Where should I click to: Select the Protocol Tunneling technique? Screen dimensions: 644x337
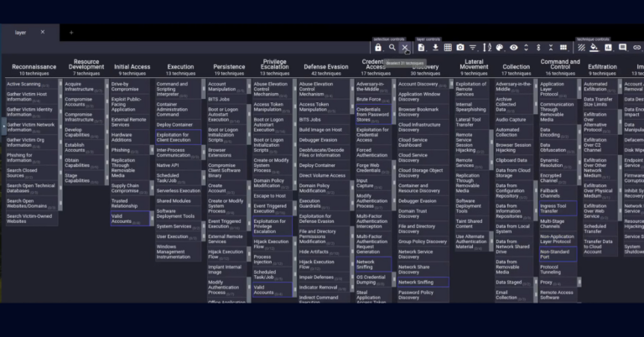(x=558, y=270)
